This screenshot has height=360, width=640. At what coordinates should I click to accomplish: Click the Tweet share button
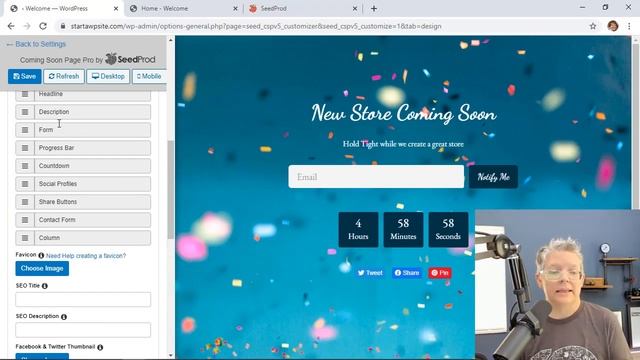pyautogui.click(x=370, y=273)
